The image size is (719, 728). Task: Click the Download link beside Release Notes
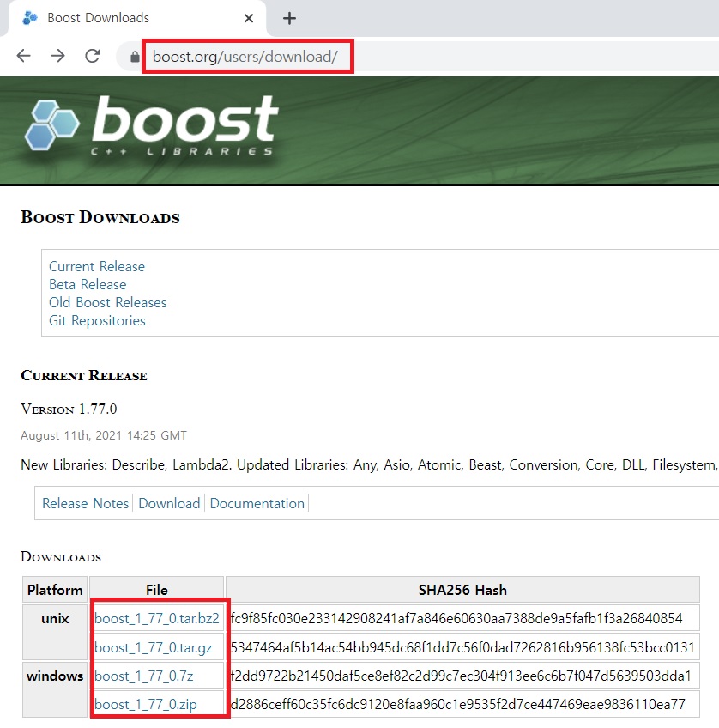tap(169, 503)
